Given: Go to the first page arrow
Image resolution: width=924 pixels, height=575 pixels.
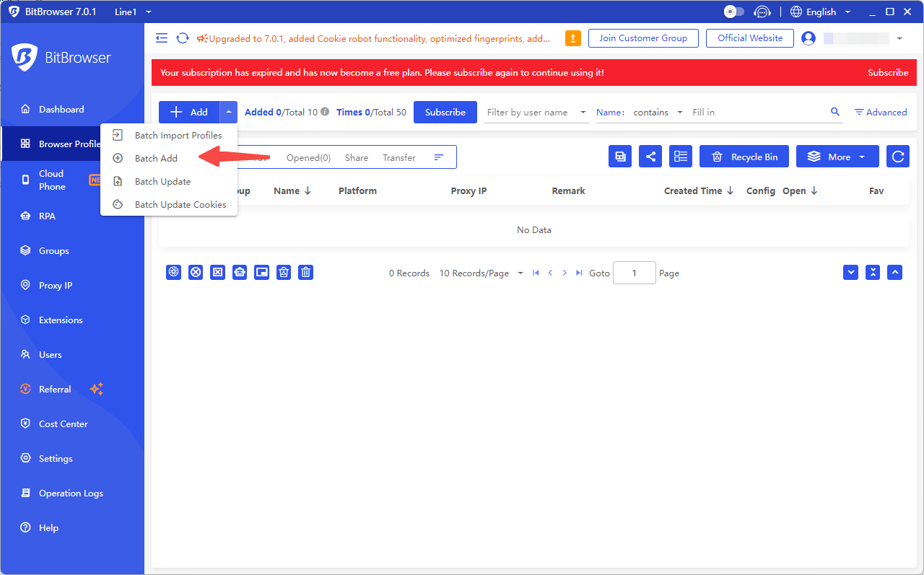Looking at the screenshot, I should [x=536, y=273].
